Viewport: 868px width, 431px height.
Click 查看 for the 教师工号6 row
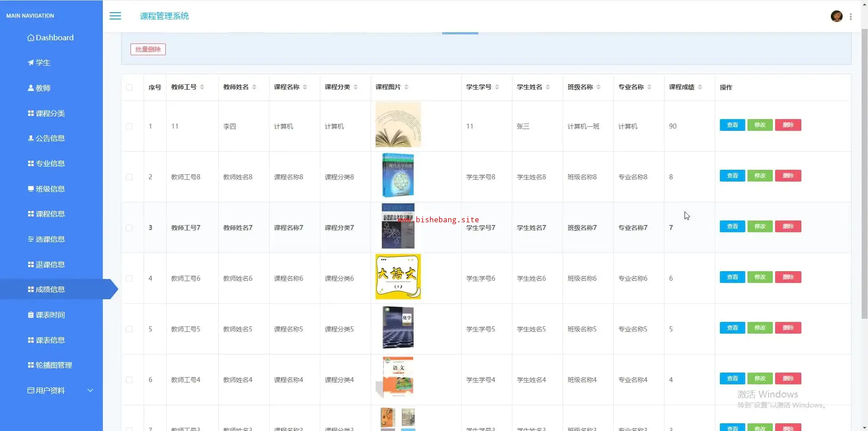point(732,277)
